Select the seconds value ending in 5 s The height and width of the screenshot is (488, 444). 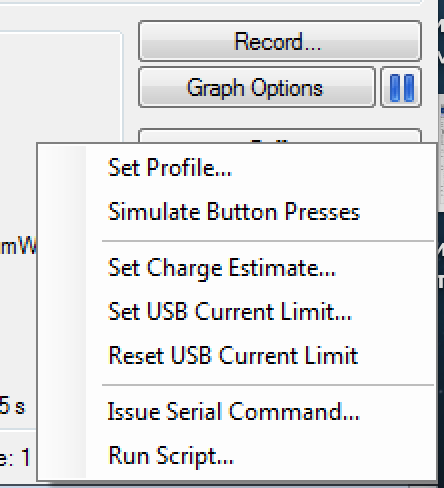coord(12,406)
